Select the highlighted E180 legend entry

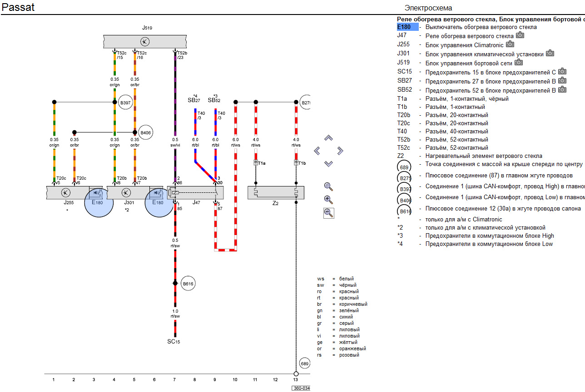(x=407, y=27)
